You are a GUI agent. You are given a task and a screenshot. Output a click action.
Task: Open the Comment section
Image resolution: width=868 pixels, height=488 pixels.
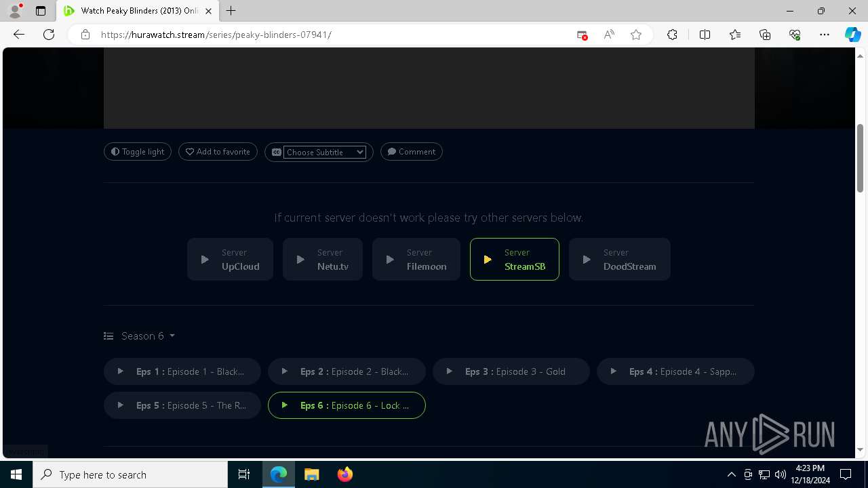click(x=411, y=152)
